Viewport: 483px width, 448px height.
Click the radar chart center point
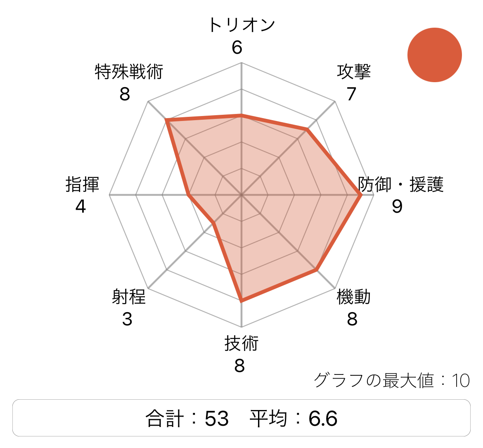coord(241,195)
